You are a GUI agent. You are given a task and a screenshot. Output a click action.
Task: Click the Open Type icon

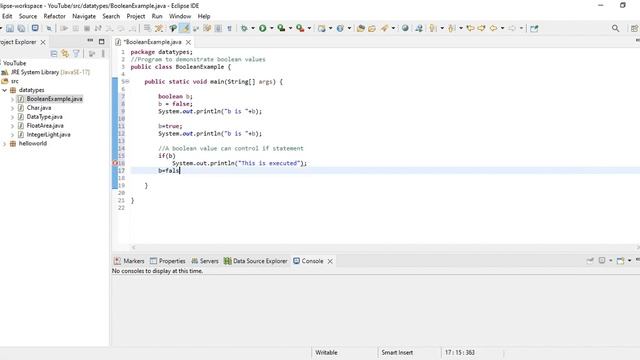pyautogui.click(x=360, y=28)
